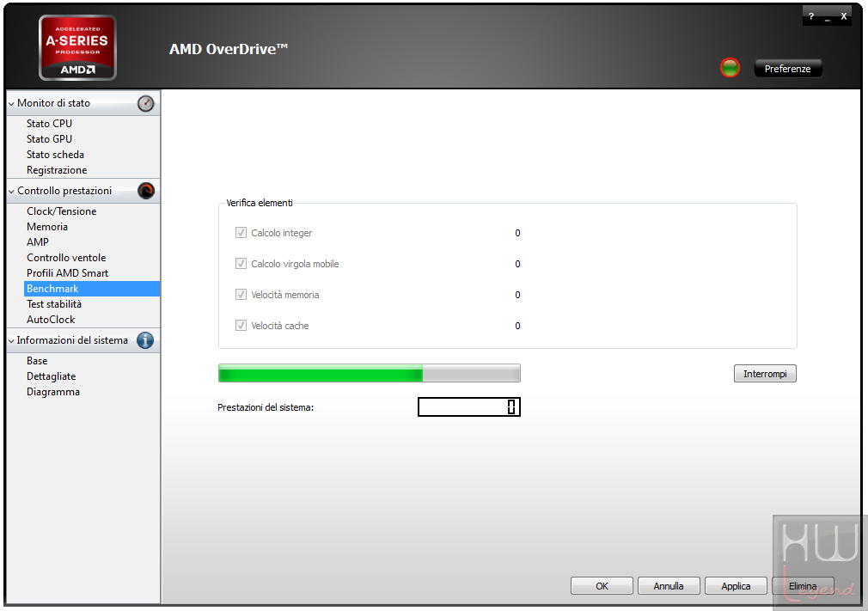Image resolution: width=868 pixels, height=611 pixels.
Task: Open the help question mark button
Action: pos(811,16)
